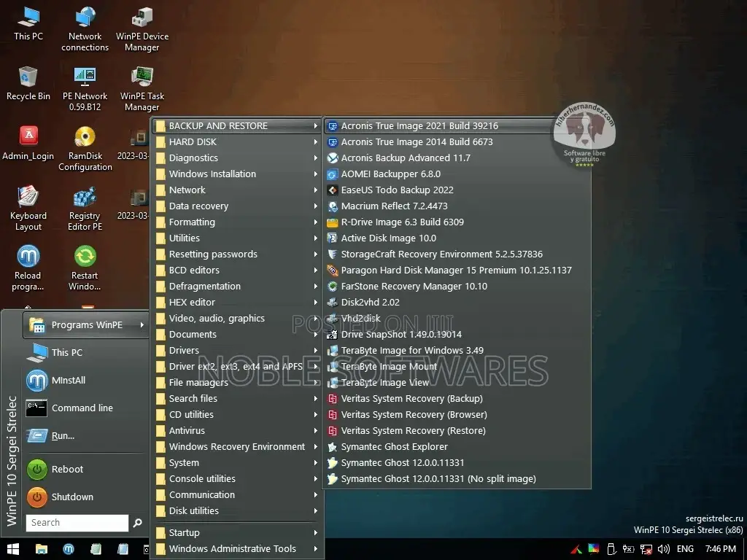747x560 pixels.
Task: Expand Windows Installation submenu
Action: click(x=237, y=174)
